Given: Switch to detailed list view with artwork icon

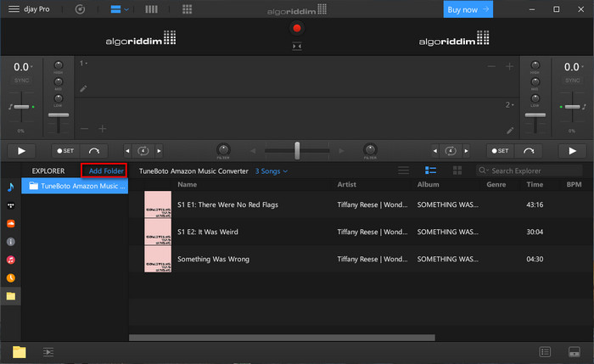Looking at the screenshot, I should click(430, 171).
